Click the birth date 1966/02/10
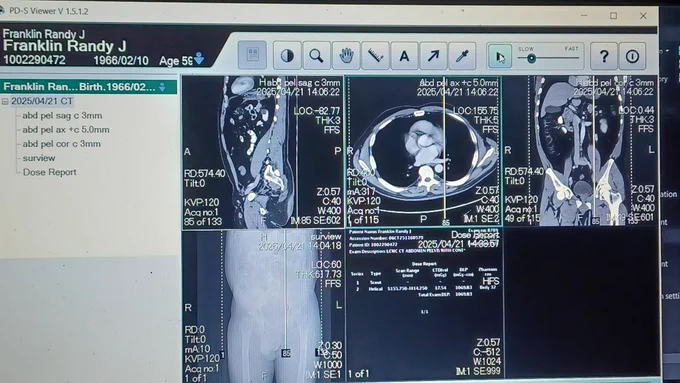The height and width of the screenshot is (383, 680). click(x=121, y=60)
